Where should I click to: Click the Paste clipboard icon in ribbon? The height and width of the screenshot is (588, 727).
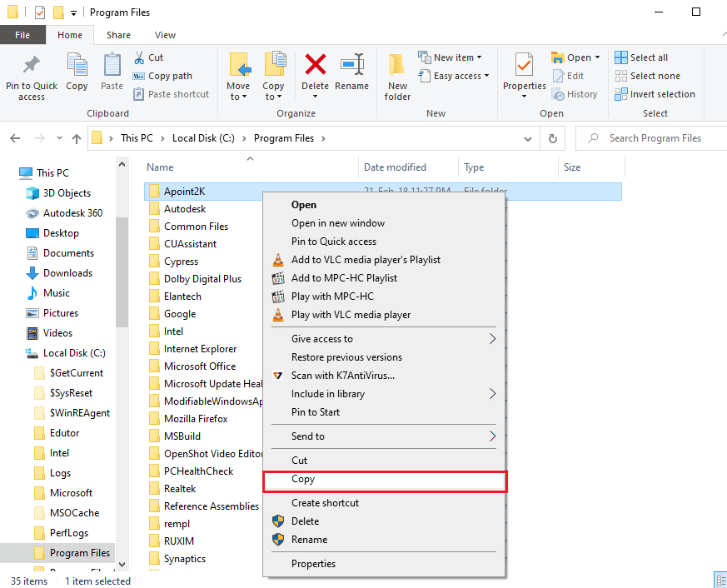point(112,64)
